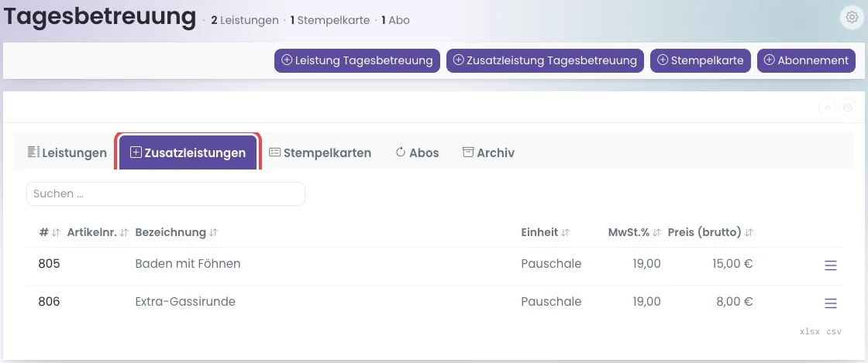Switch to the Leistungen tab

(x=67, y=152)
